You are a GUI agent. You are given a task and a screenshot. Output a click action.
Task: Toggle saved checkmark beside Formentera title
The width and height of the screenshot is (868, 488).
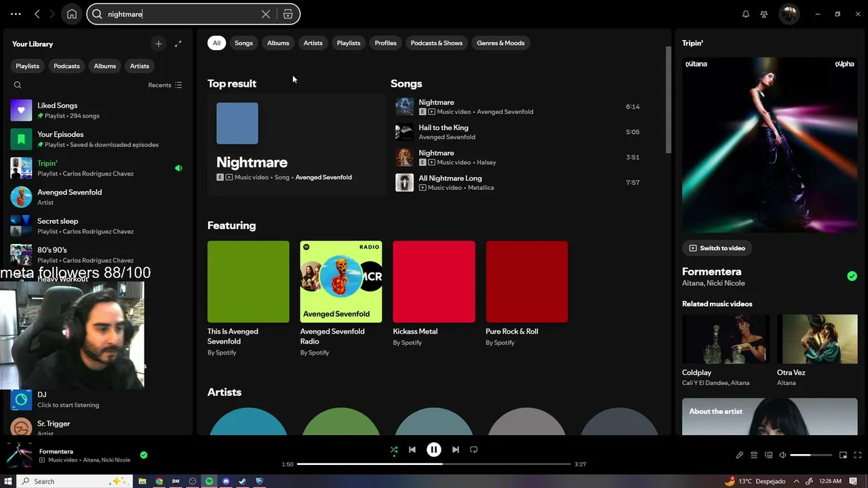(852, 276)
